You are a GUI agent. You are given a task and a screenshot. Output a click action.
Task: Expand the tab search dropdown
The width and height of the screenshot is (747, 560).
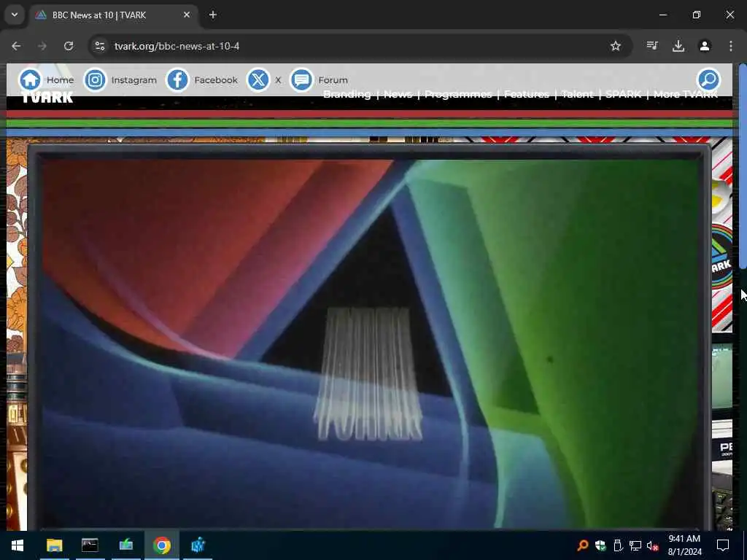[15, 15]
